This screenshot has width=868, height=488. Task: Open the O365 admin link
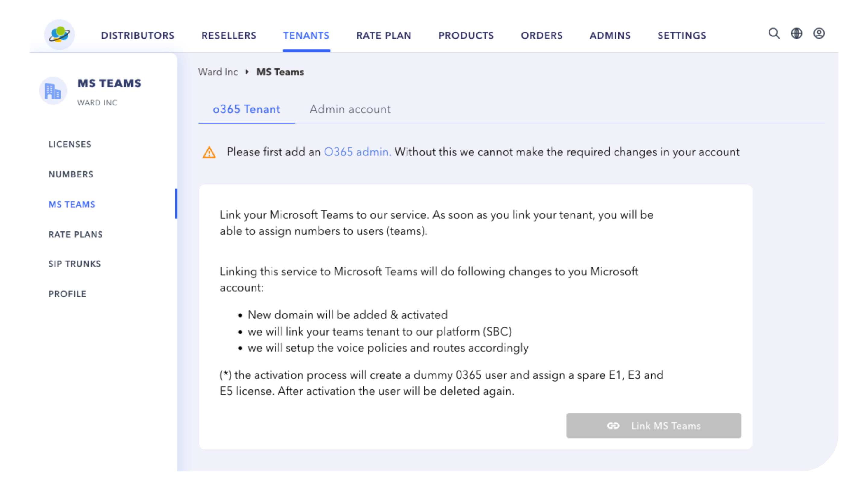[357, 152]
